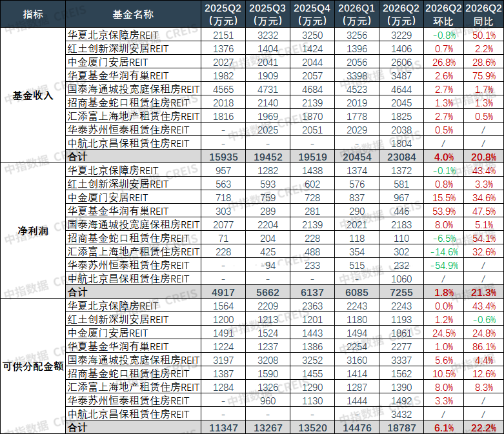Select the 2026Q2 同比 column header
Screen dimensions: 504x434
(483, 14)
